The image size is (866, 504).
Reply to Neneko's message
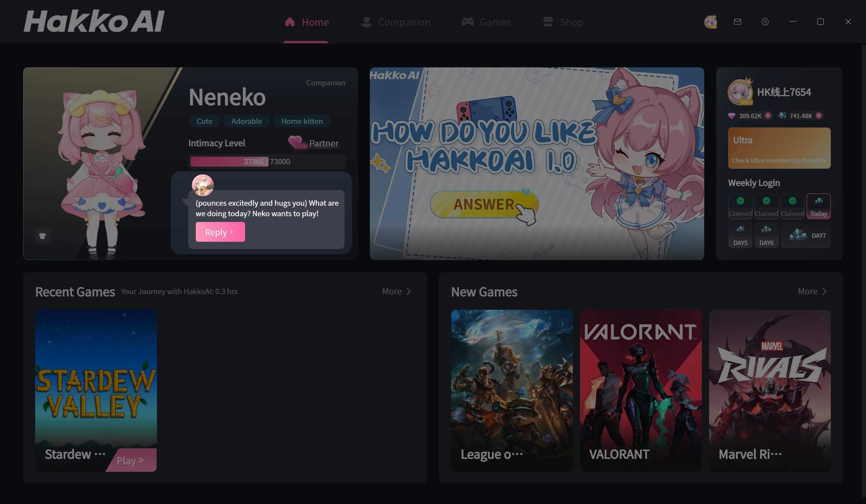[220, 232]
